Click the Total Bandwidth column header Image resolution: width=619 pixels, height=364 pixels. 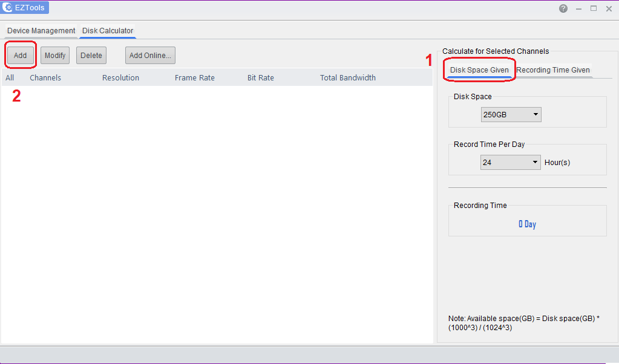[347, 77]
